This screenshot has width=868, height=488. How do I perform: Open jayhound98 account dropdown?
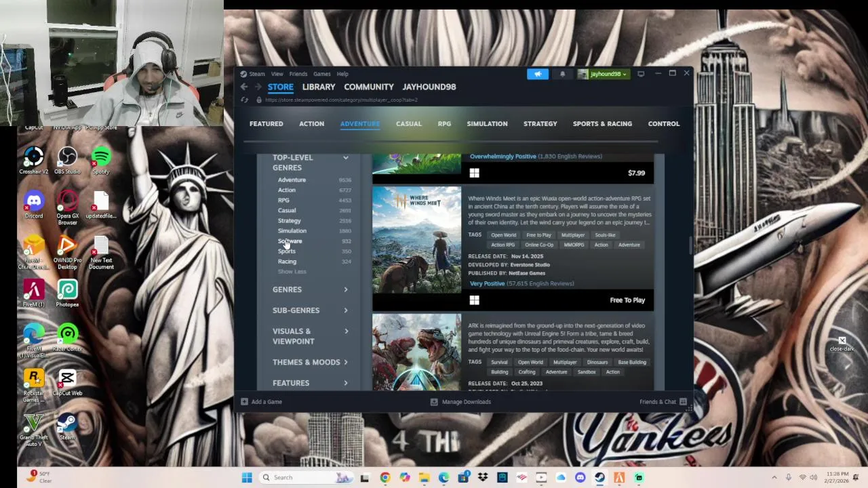(603, 74)
